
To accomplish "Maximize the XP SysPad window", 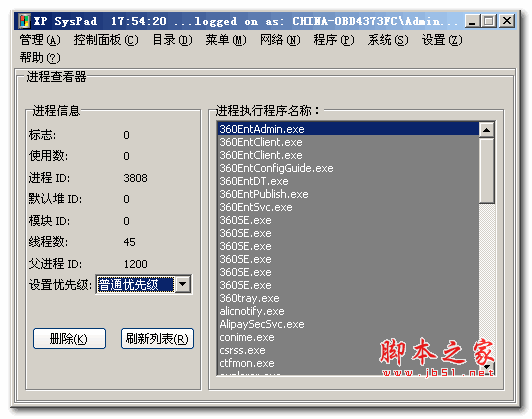I will pyautogui.click(x=489, y=21).
